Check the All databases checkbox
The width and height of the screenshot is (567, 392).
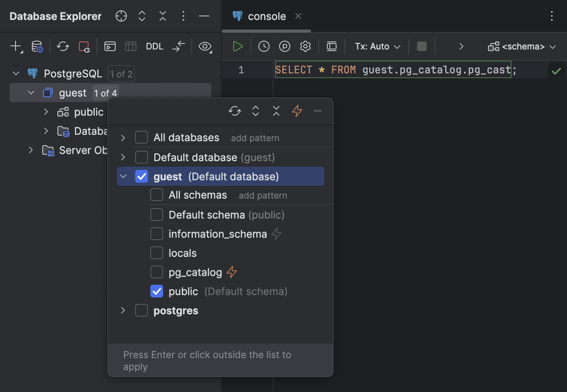(x=142, y=137)
